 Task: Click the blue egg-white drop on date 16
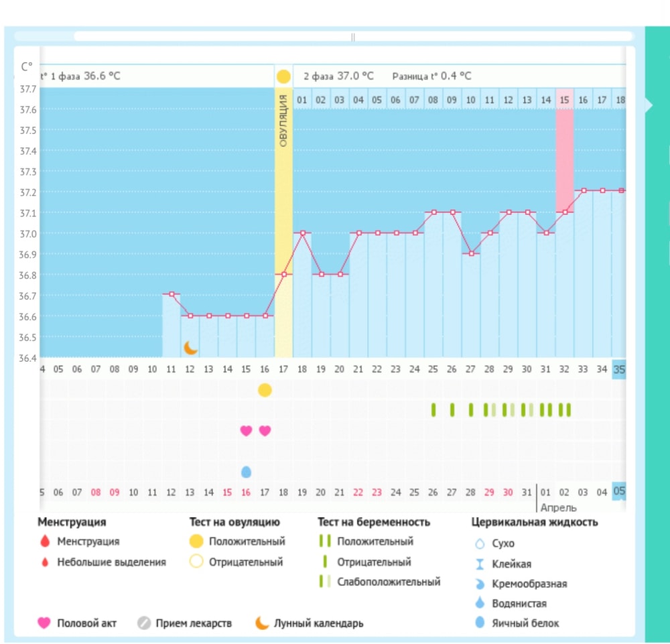pyautogui.click(x=246, y=472)
